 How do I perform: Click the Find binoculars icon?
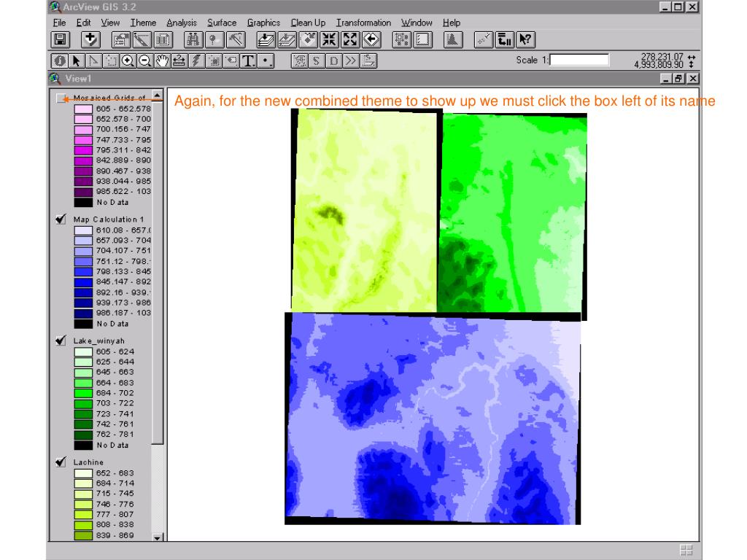(x=193, y=39)
